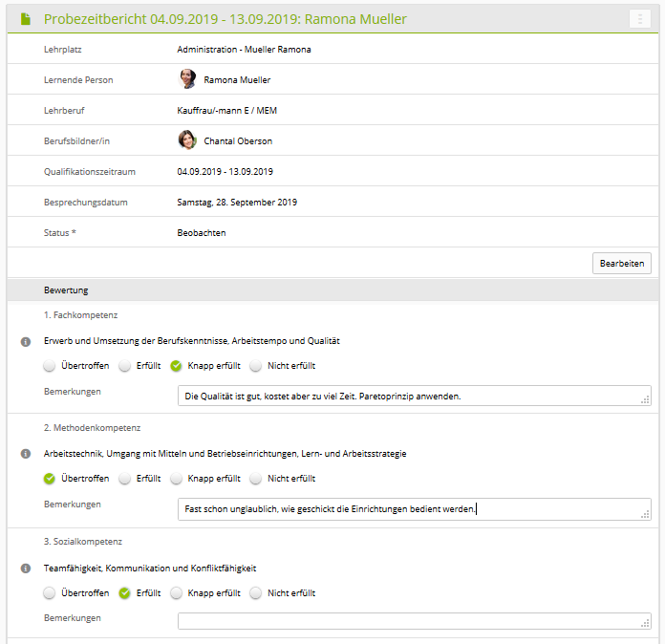
Task: Click the Bearbeiten button
Action: point(621,263)
